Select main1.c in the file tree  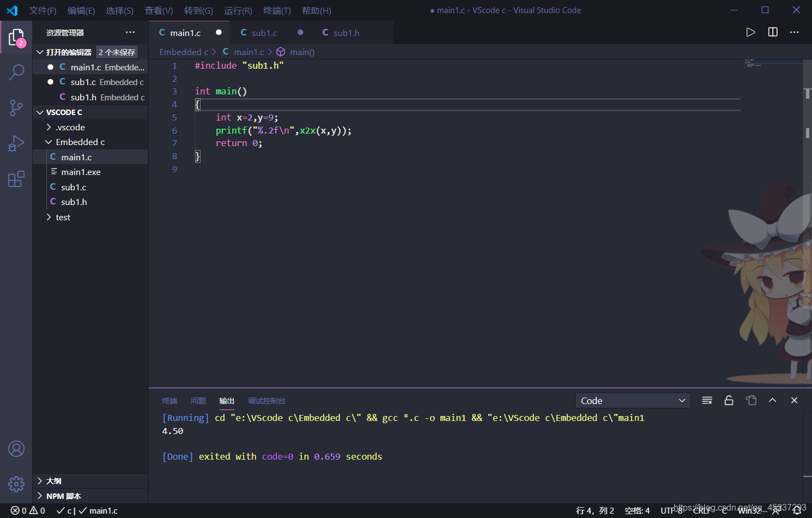90,157
